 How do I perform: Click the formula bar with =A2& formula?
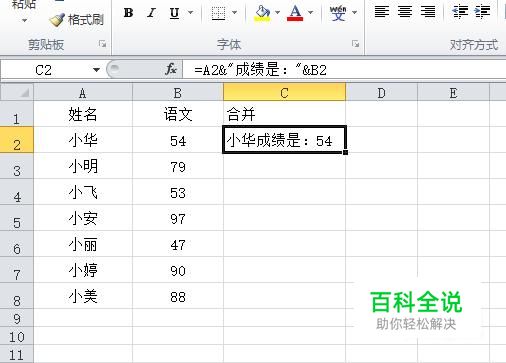pos(344,70)
